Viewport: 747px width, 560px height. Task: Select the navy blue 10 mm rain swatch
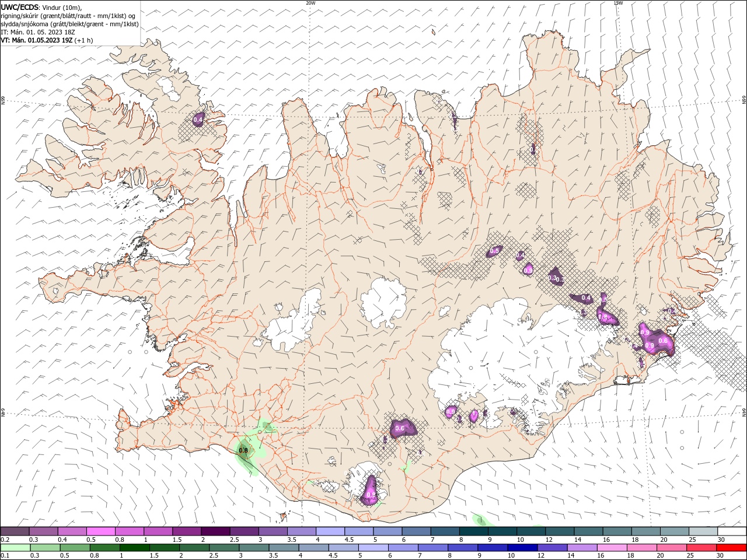[x=522, y=548]
